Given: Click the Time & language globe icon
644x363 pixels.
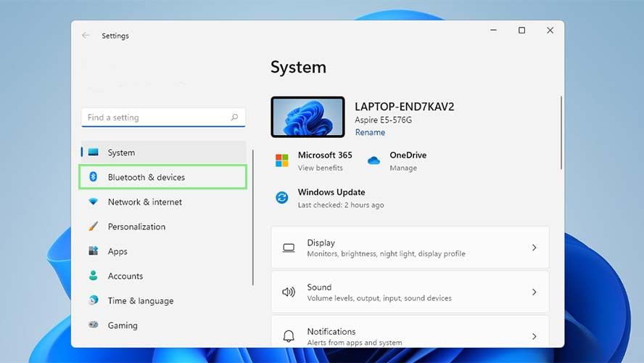Looking at the screenshot, I should pos(94,300).
